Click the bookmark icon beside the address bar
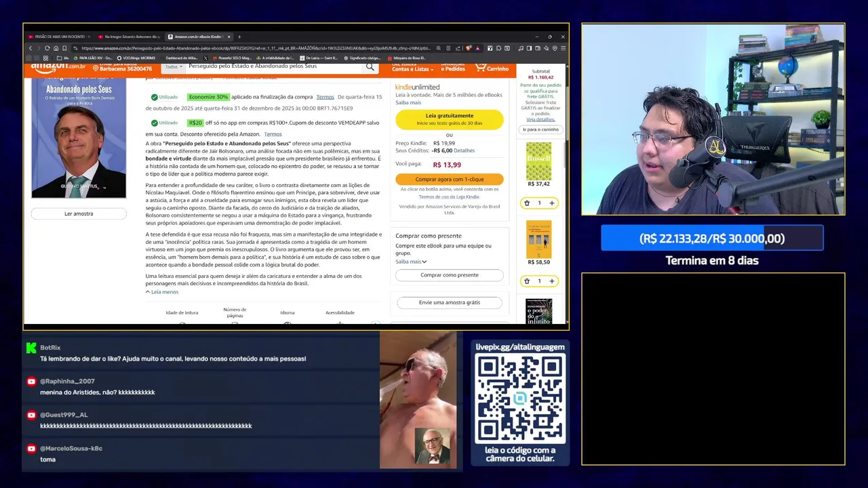The image size is (868, 488). [x=64, y=48]
